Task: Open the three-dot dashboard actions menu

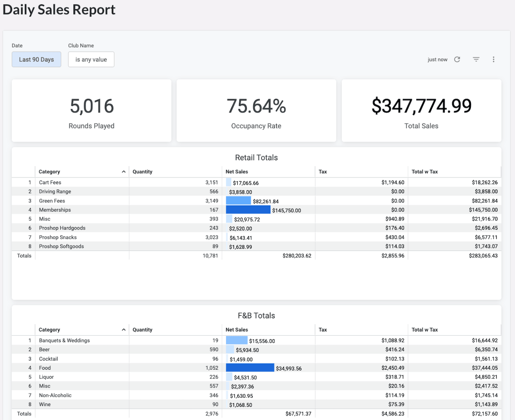Action: (494, 60)
